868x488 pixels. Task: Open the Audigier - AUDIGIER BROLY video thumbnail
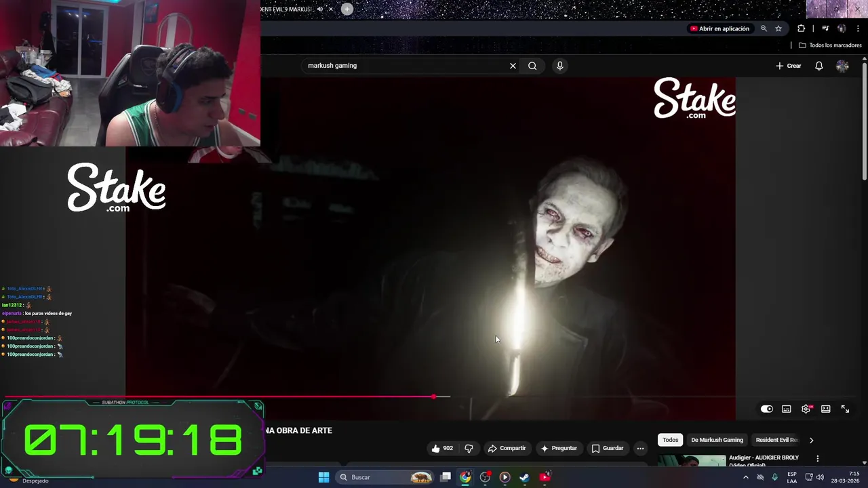[692, 460]
